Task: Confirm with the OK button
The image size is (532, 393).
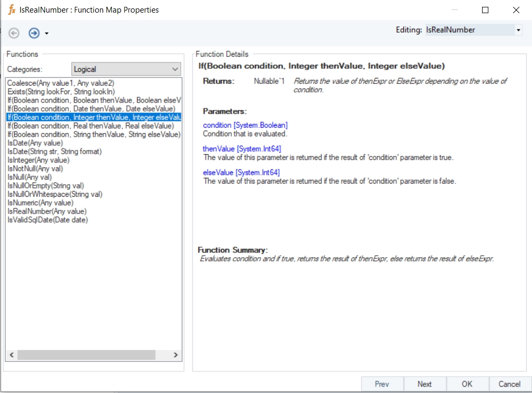Action: click(467, 384)
